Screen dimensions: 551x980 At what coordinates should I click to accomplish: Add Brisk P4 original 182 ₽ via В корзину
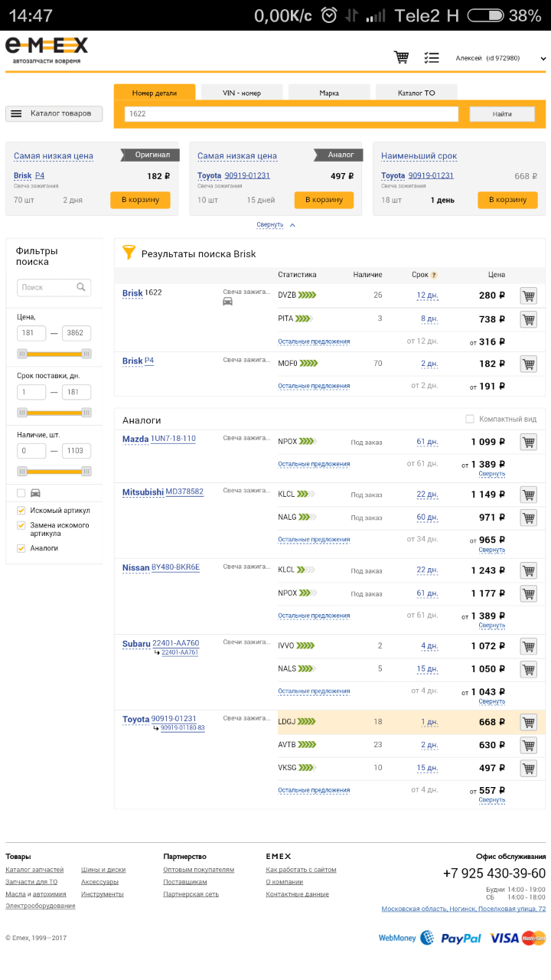tap(140, 200)
